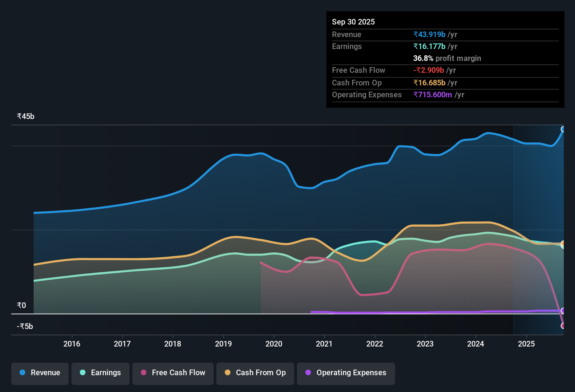This screenshot has width=575, height=392.
Task: Expand the Cash From Op legend entry
Action: click(255, 373)
